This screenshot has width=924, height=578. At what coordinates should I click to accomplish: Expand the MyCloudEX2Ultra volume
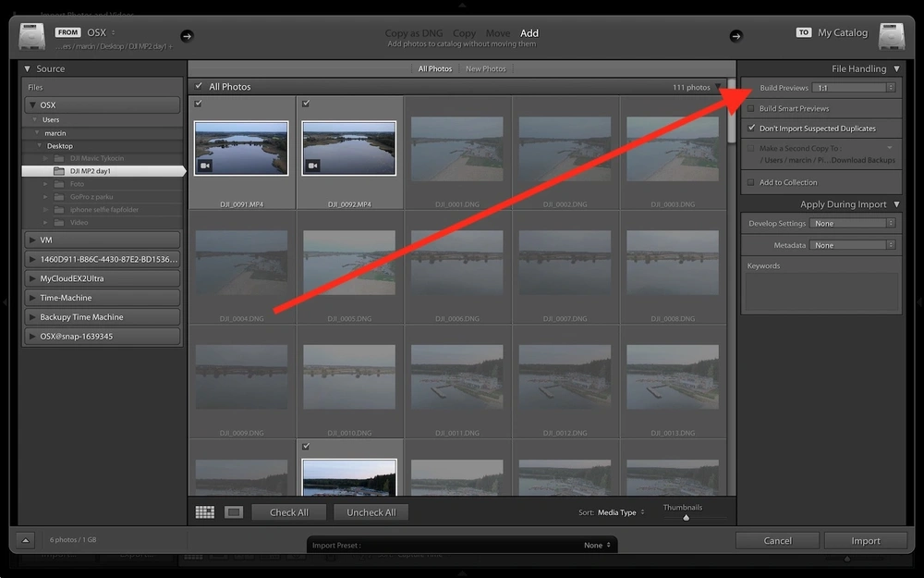[x=31, y=278]
